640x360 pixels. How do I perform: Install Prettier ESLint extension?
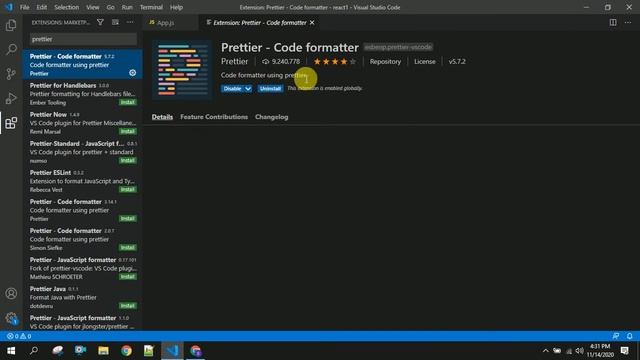128,189
